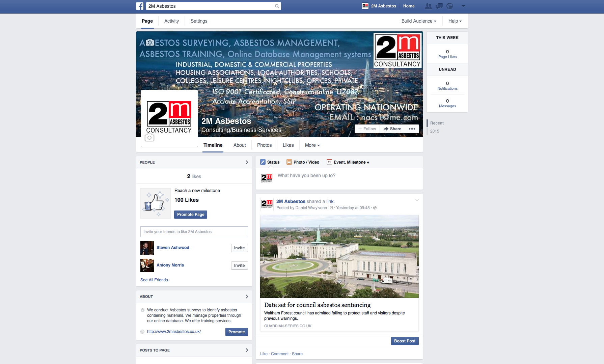Click the Share button on cover

(x=392, y=129)
